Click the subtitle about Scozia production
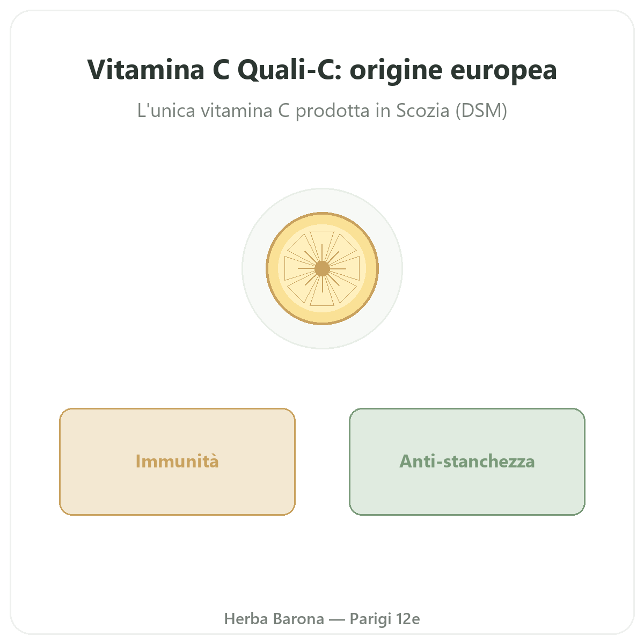Viewport: 644px width, 644px height. click(x=322, y=111)
